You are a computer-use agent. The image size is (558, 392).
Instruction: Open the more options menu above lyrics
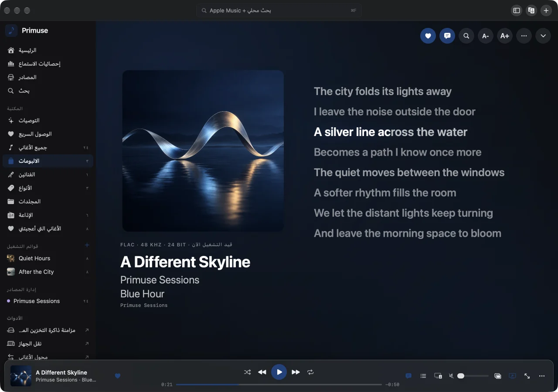(524, 36)
